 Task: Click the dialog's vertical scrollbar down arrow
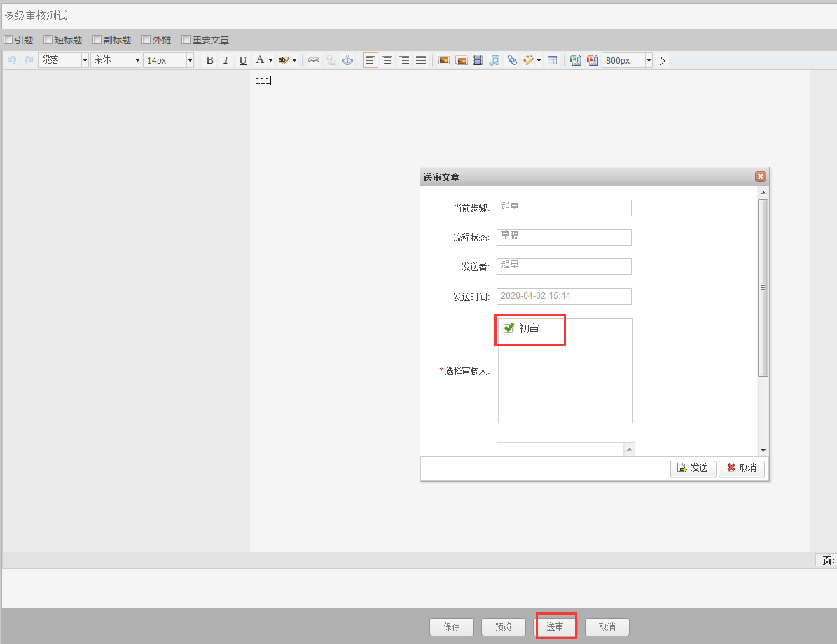click(x=763, y=451)
